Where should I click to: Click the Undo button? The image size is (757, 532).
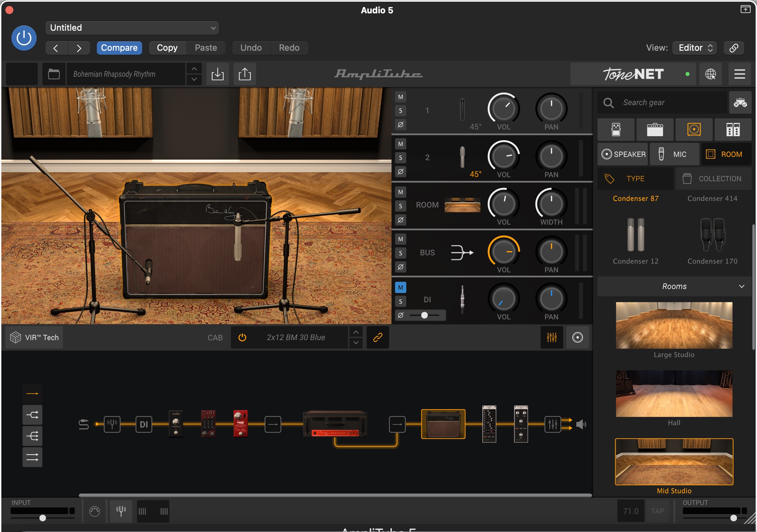click(251, 48)
